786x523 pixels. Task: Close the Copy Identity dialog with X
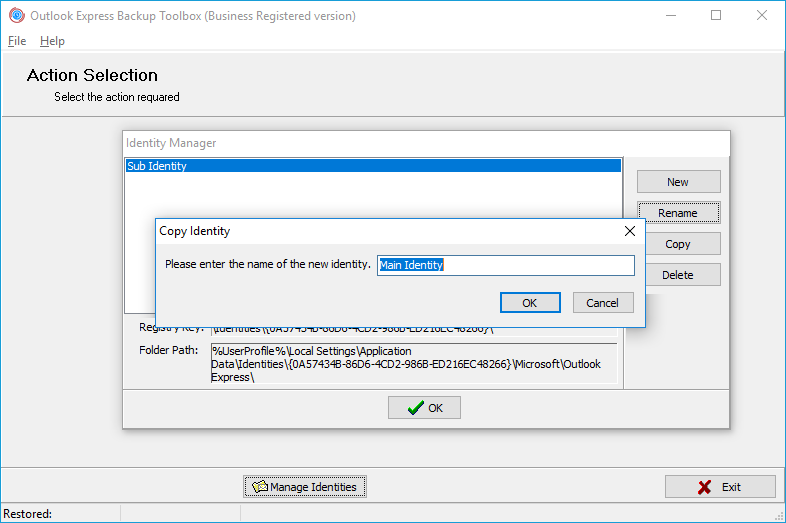629,231
